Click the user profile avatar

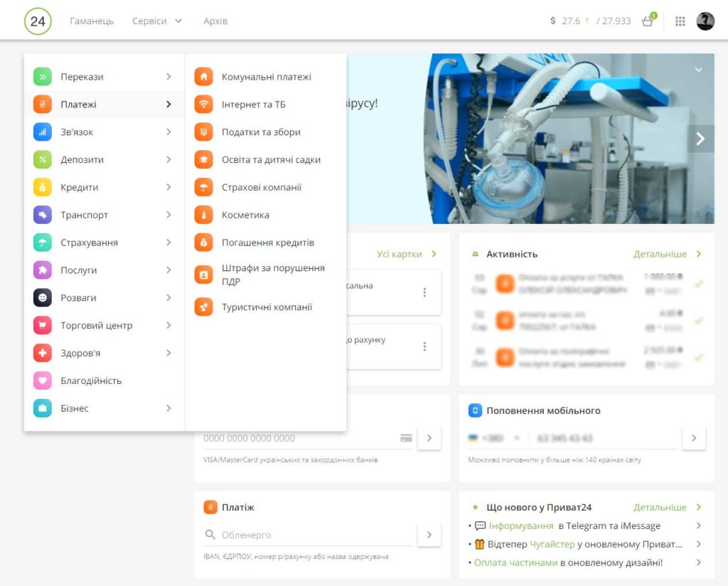click(x=705, y=21)
